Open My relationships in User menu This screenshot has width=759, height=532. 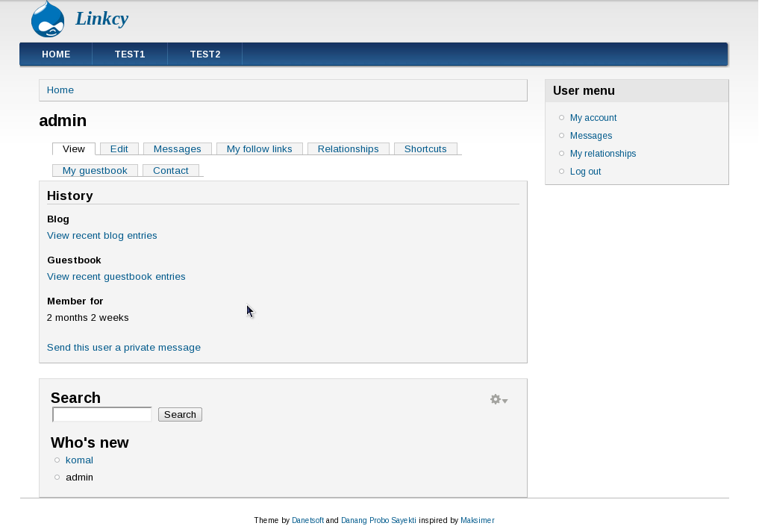coord(603,154)
